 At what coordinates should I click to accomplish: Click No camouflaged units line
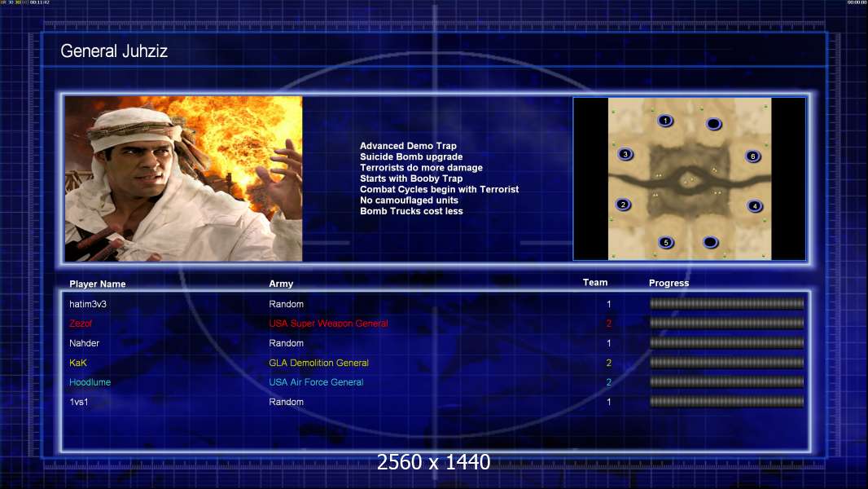click(409, 200)
